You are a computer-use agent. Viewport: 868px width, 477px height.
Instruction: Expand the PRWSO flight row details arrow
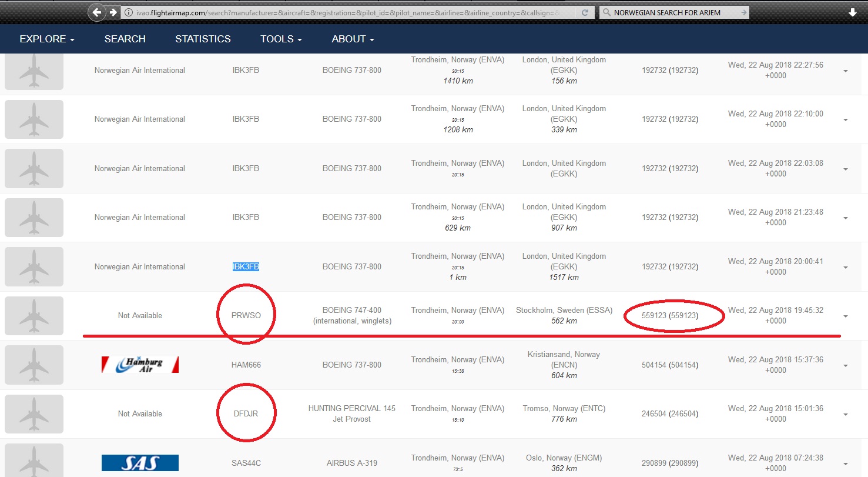click(846, 316)
